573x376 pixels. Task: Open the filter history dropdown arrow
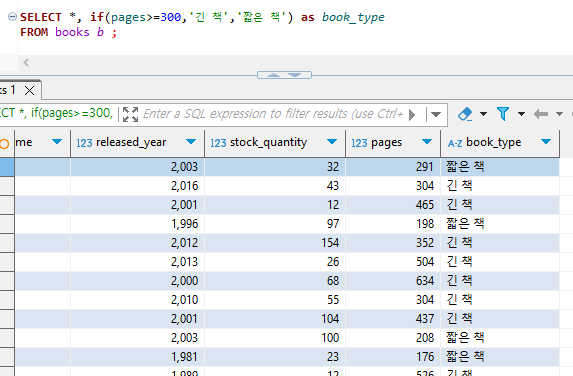(436, 114)
